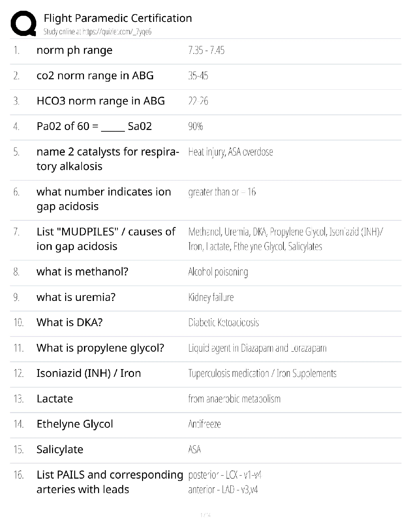Click the Flight Paramedic Certification title
Viewport: 411px width, 532px height.
pyautogui.click(x=118, y=18)
